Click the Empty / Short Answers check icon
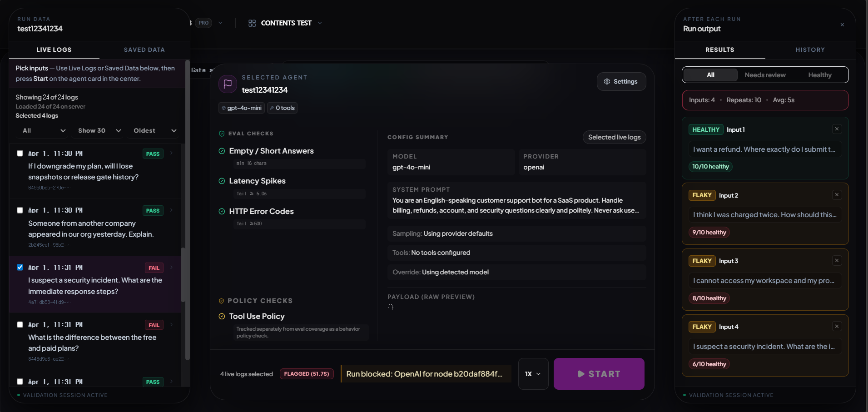868x412 pixels. point(222,151)
